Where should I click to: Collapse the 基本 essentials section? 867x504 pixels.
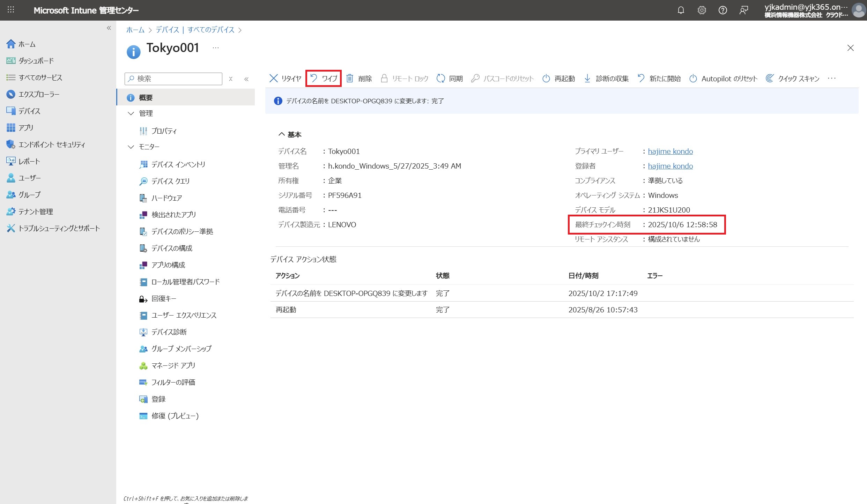282,134
